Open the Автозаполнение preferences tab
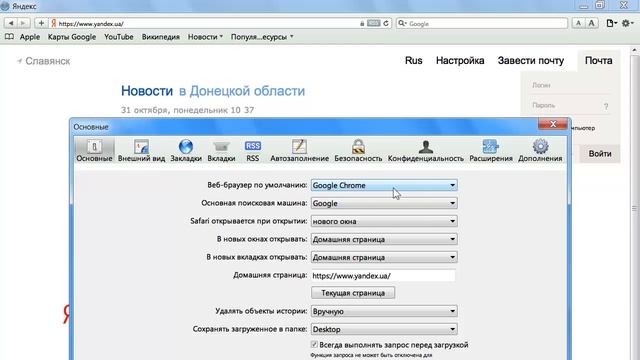640x360 pixels. (299, 150)
